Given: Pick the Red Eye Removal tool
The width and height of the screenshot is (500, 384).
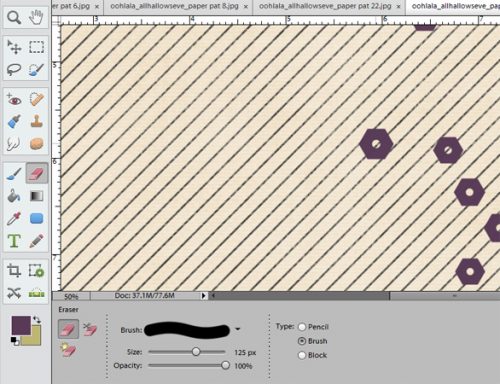Looking at the screenshot, I should (x=14, y=99).
